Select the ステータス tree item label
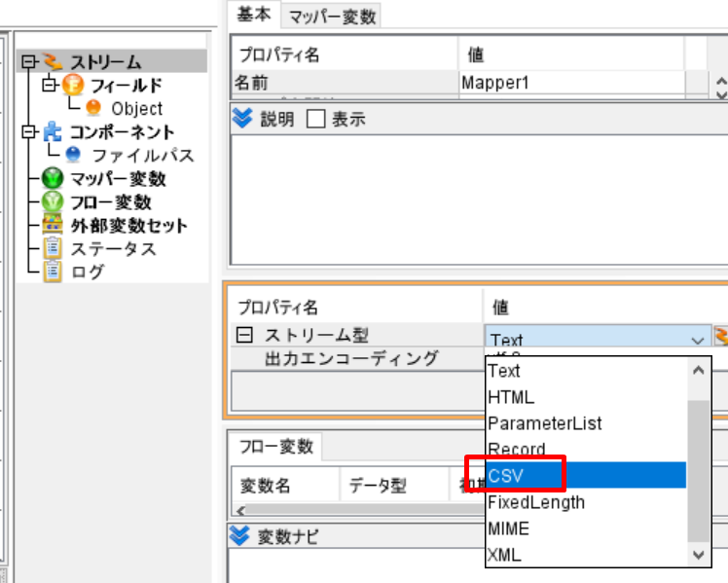 coord(113,249)
